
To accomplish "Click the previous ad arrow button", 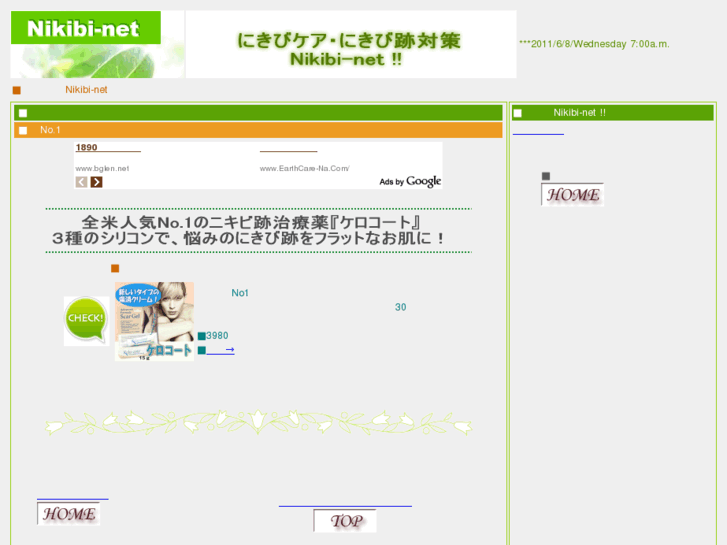I will click(81, 182).
